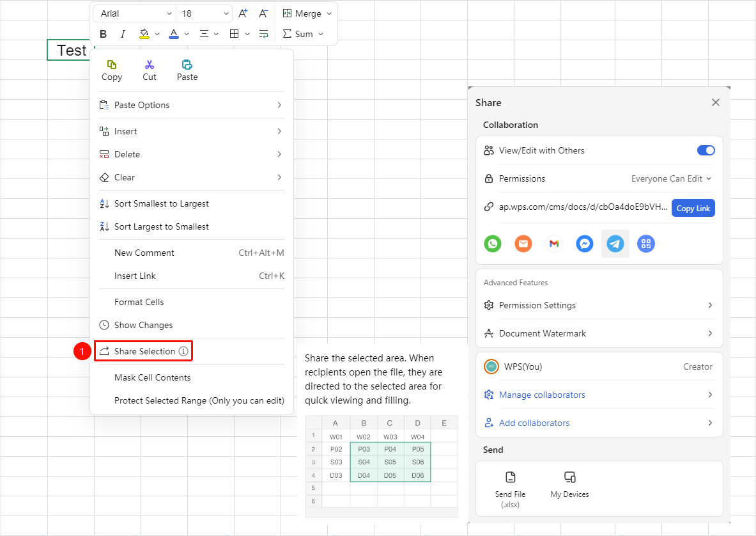This screenshot has width=756, height=536.
Task: Choose New Comment from the context menu
Action: click(192, 253)
